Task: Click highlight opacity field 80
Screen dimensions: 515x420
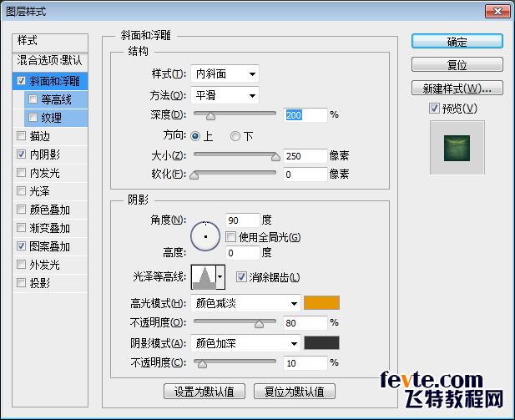Action: (305, 323)
